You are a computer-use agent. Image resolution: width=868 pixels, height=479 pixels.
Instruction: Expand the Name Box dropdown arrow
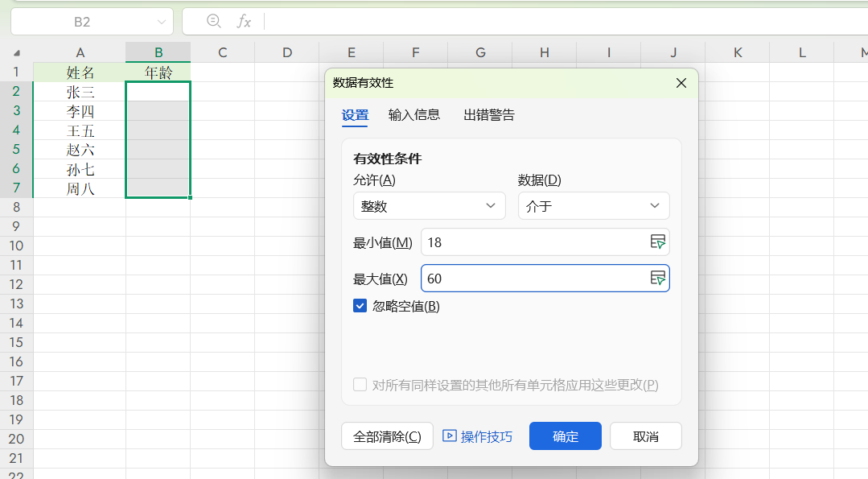(161, 21)
